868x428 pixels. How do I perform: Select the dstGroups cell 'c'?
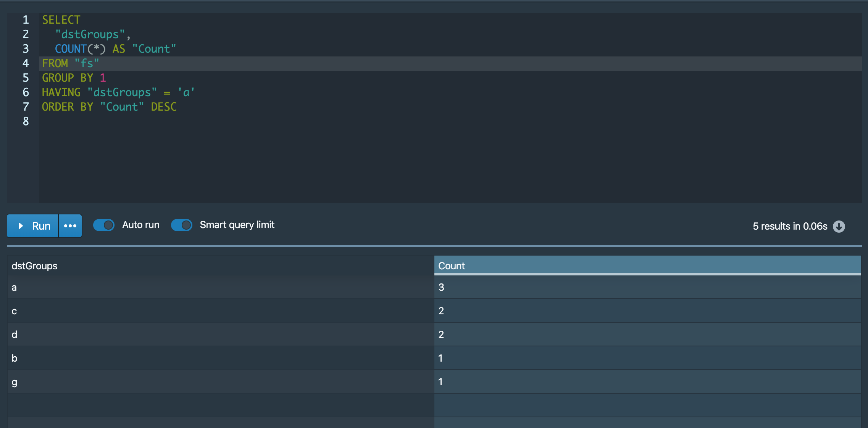point(14,311)
